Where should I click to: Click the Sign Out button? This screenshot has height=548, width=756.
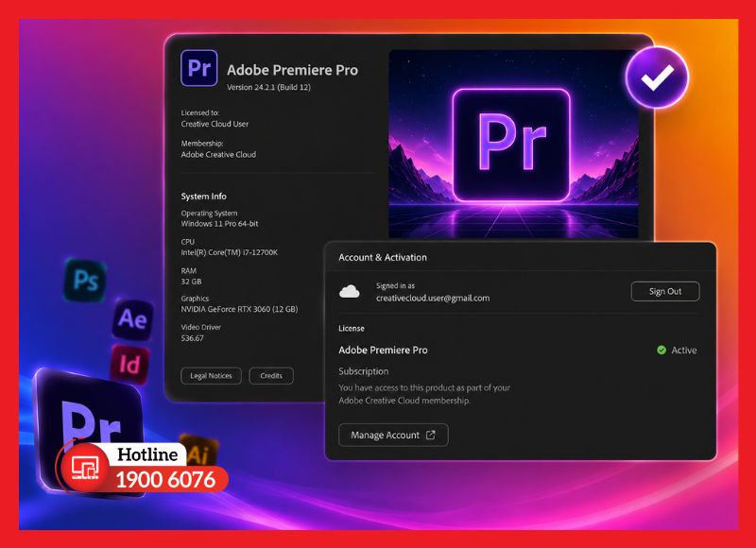pos(665,291)
